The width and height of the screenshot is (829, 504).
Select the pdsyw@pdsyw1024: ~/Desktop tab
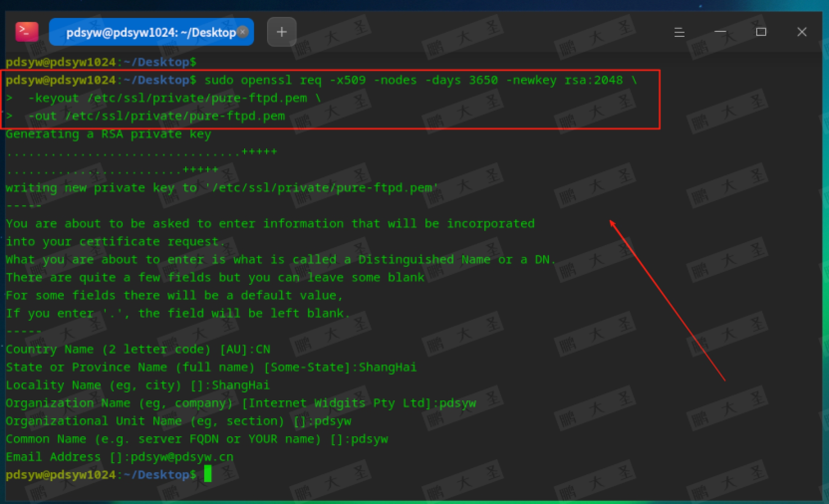click(144, 32)
